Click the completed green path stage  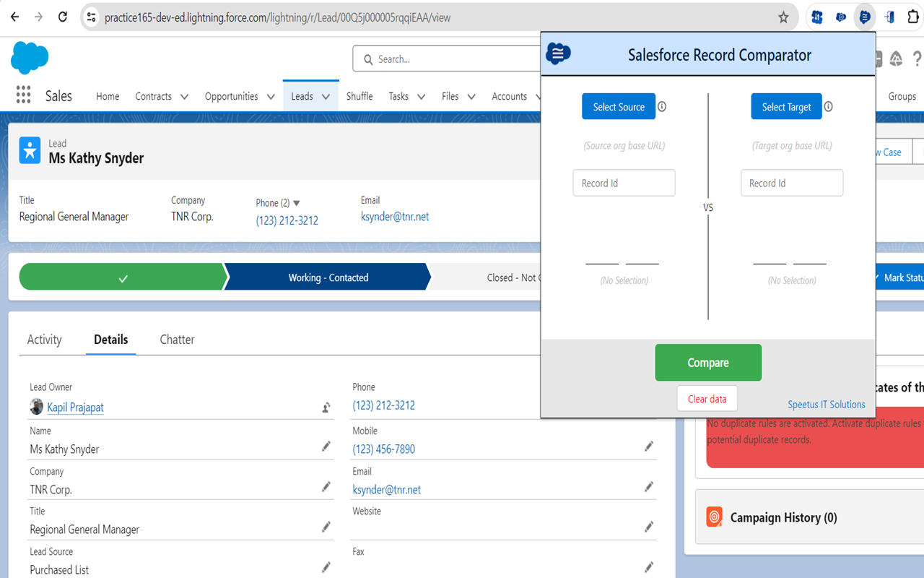click(x=121, y=277)
